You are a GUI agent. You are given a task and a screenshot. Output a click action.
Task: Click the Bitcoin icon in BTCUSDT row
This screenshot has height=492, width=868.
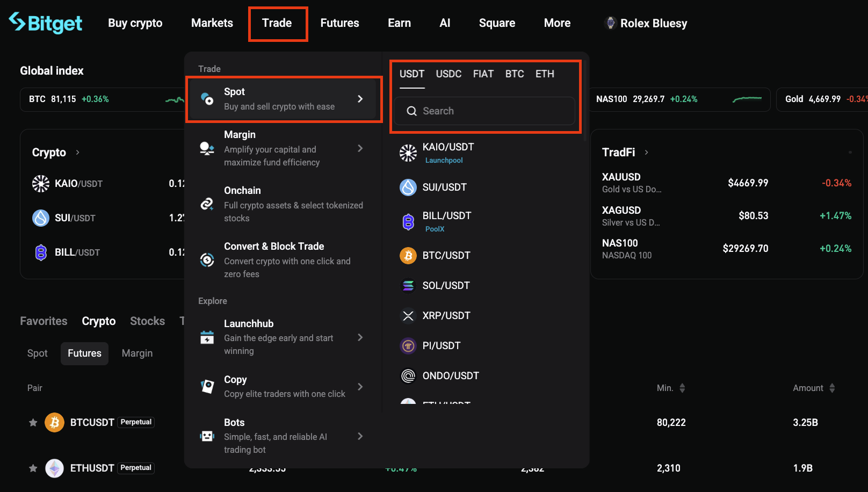[x=54, y=423]
